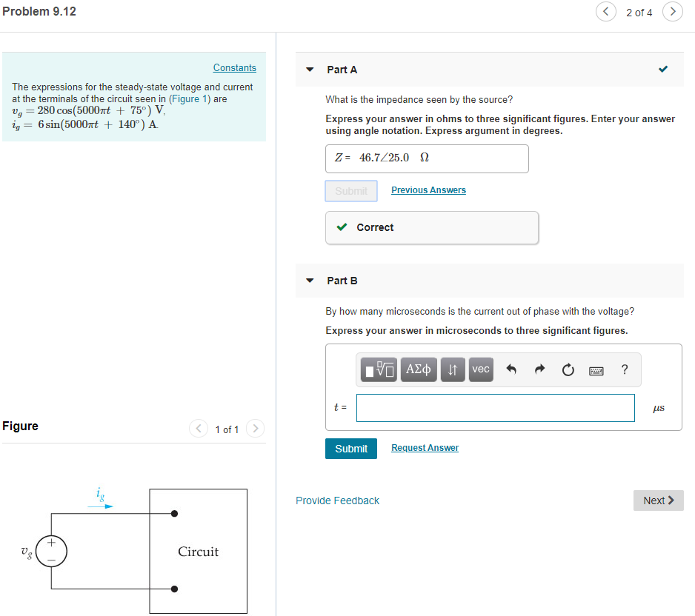Insert a vector using the vec icon
Viewport: 695px width, 616px height.
click(x=480, y=369)
